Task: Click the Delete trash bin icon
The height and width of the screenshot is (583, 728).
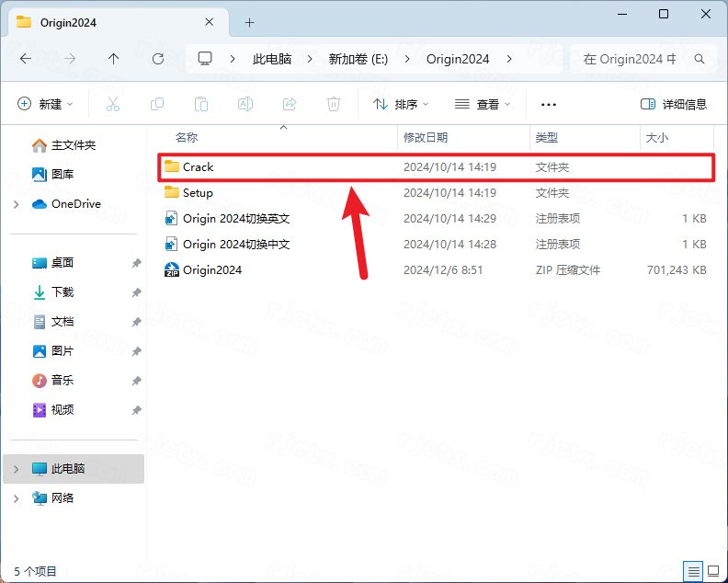Action: pyautogui.click(x=334, y=105)
